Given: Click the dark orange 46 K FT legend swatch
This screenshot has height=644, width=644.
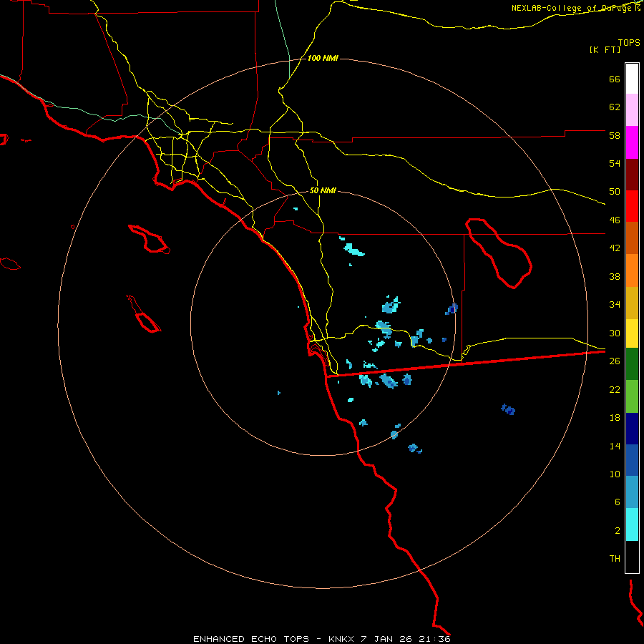Looking at the screenshot, I should [x=632, y=238].
